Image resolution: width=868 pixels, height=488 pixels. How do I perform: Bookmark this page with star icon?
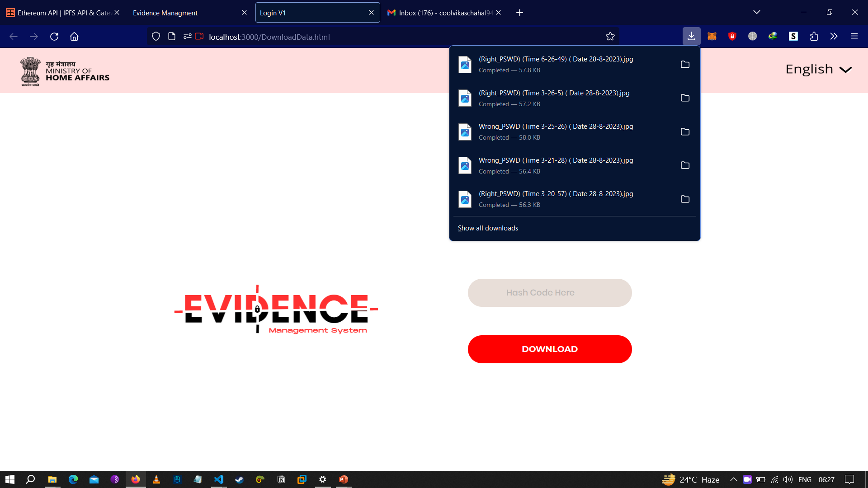point(610,37)
